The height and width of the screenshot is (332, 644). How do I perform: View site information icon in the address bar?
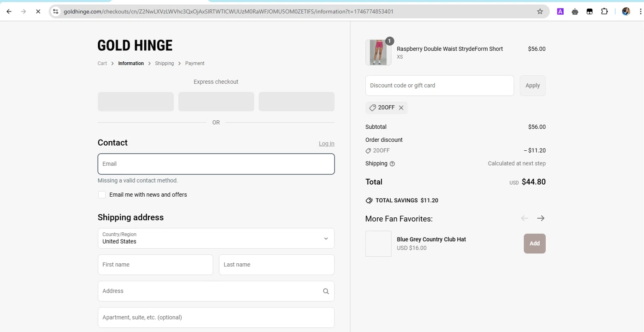point(55,12)
